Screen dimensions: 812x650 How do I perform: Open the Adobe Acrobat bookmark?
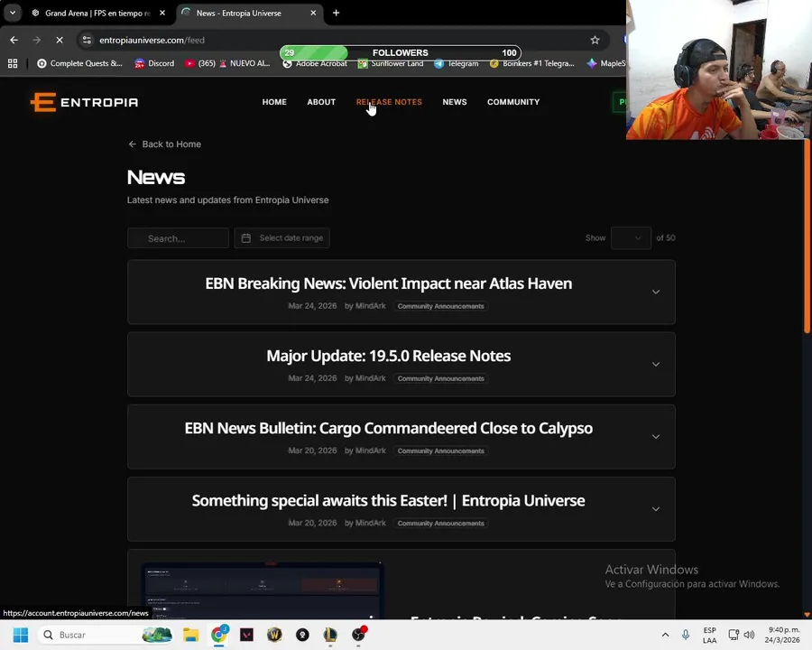pyautogui.click(x=315, y=64)
